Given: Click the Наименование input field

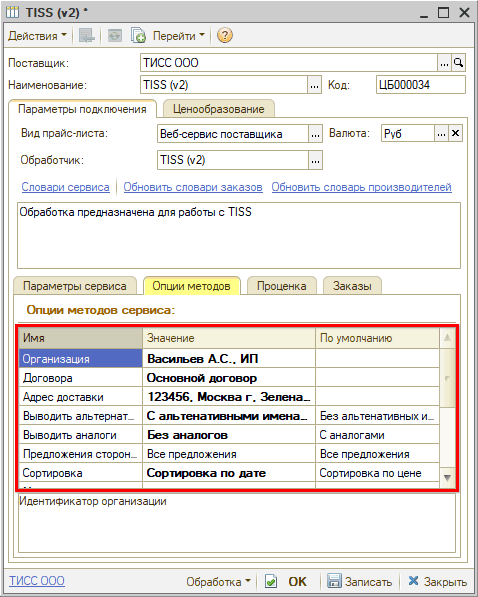Looking at the screenshot, I should [x=224, y=85].
